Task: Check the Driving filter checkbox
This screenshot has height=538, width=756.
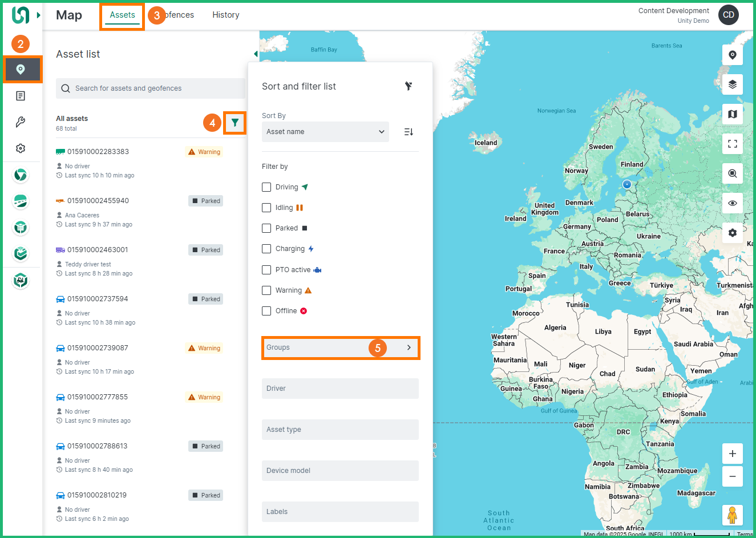Action: pos(266,187)
